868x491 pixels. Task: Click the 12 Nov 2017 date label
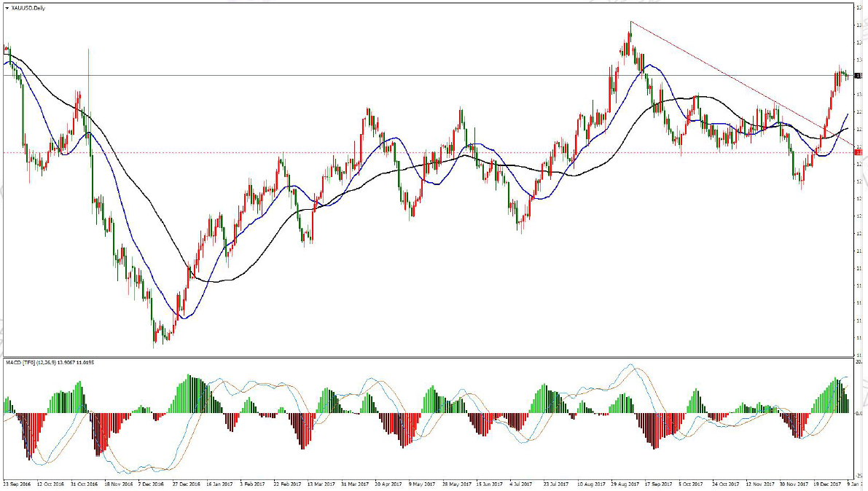tap(760, 484)
